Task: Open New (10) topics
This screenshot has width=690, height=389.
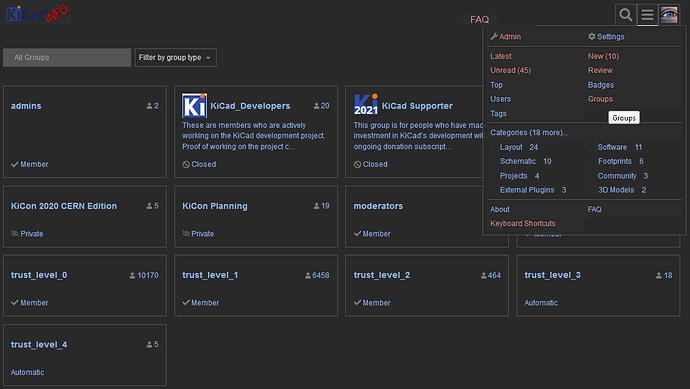Action: 603,56
